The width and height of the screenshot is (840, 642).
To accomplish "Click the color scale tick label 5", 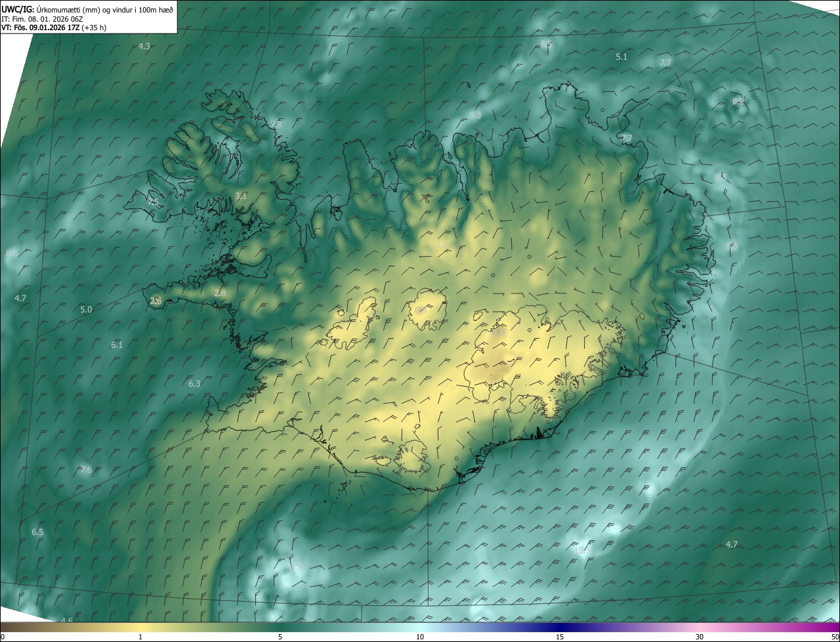I will (x=280, y=637).
